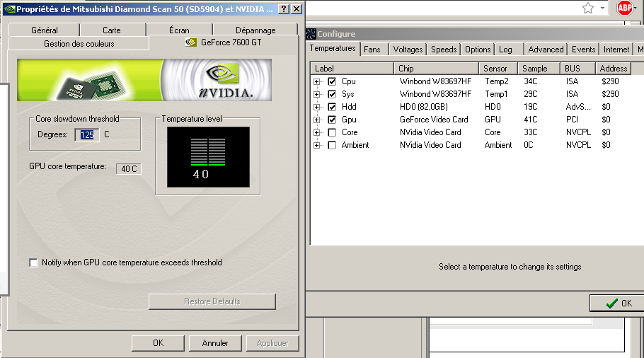Click the Restore Defaults button
This screenshot has width=644, height=358.
[x=212, y=301]
